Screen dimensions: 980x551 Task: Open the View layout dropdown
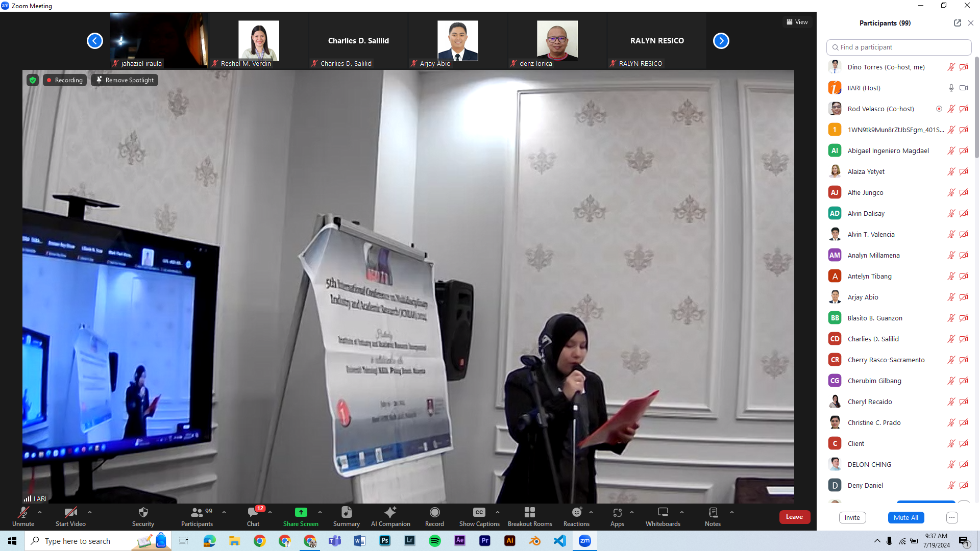[797, 22]
